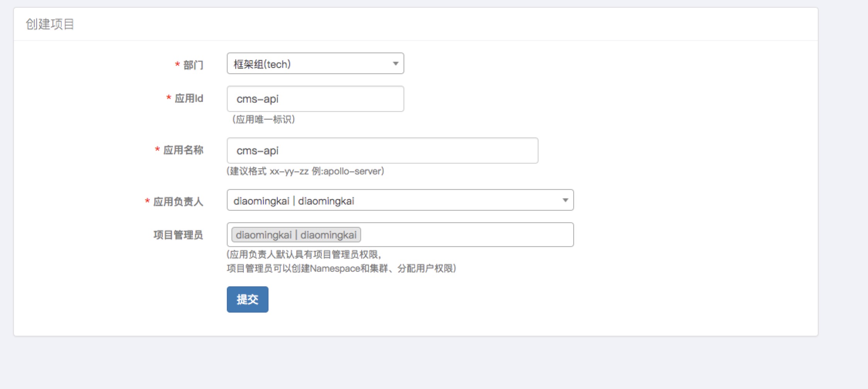Screen dimensions: 868x389
Task: Click the help line mentioning Namespace和集群
Action: click(x=341, y=269)
